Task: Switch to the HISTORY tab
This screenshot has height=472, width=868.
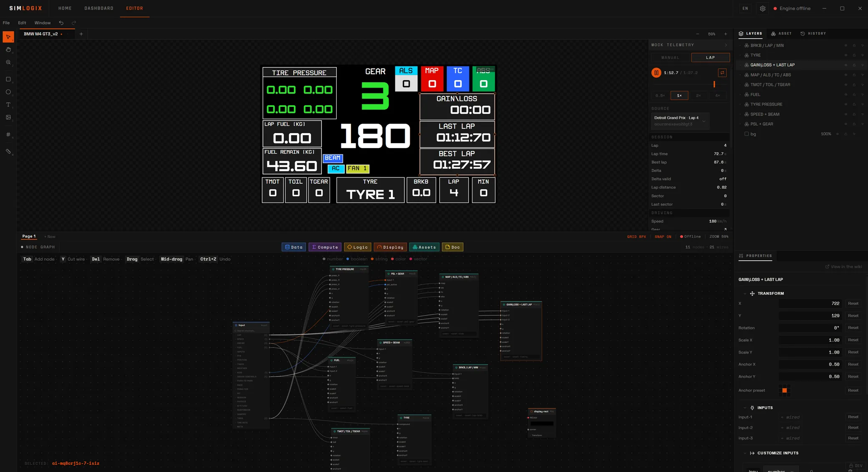Action: 813,33
